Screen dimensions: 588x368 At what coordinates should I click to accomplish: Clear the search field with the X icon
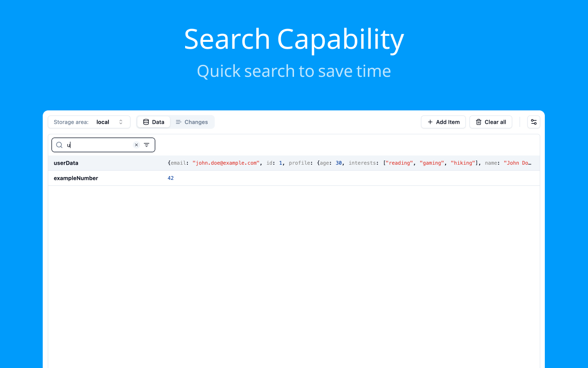tap(136, 145)
